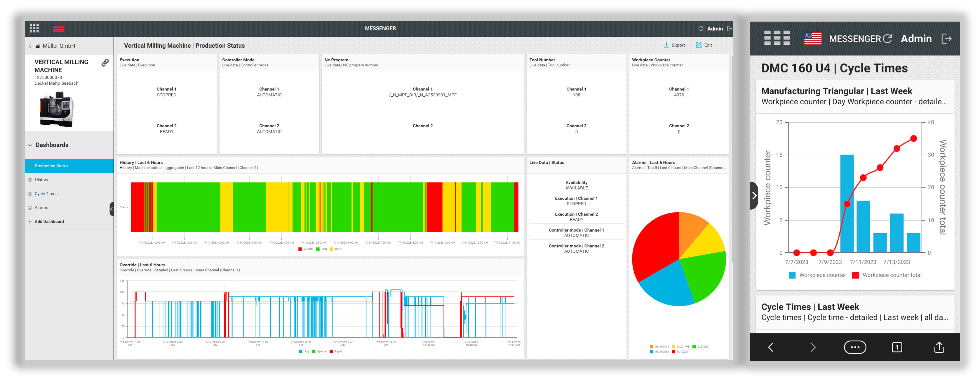Expand the mobile side panel with arrow tab
This screenshot has width=980, height=382.
click(754, 196)
